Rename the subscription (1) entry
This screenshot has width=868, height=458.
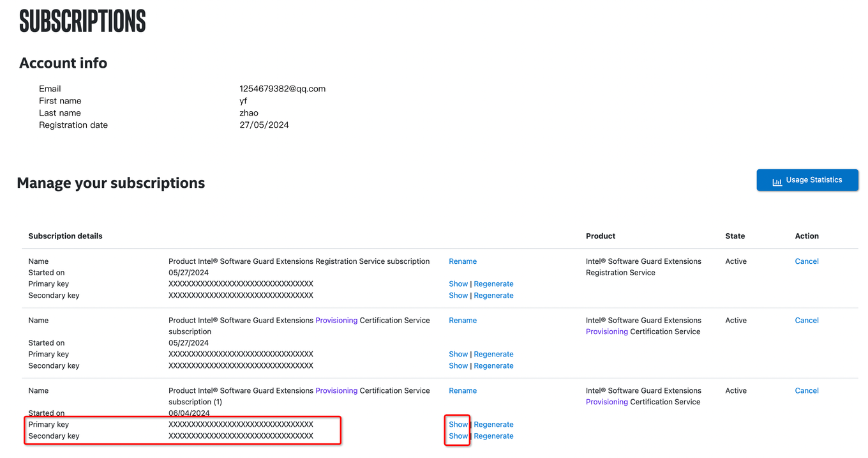[x=463, y=391]
